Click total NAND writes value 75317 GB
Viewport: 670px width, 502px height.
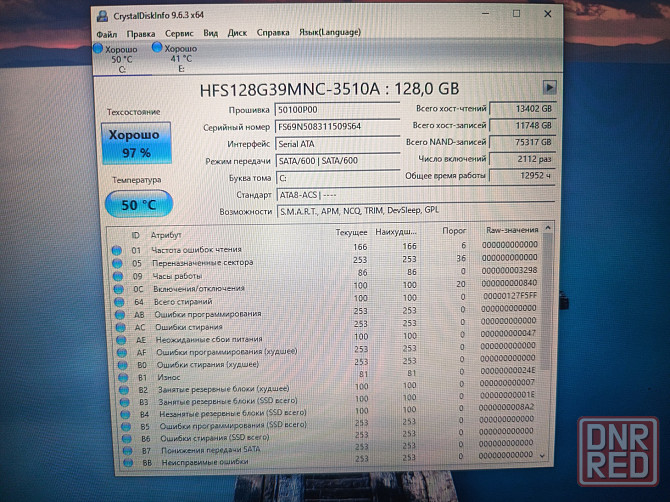tap(522, 142)
